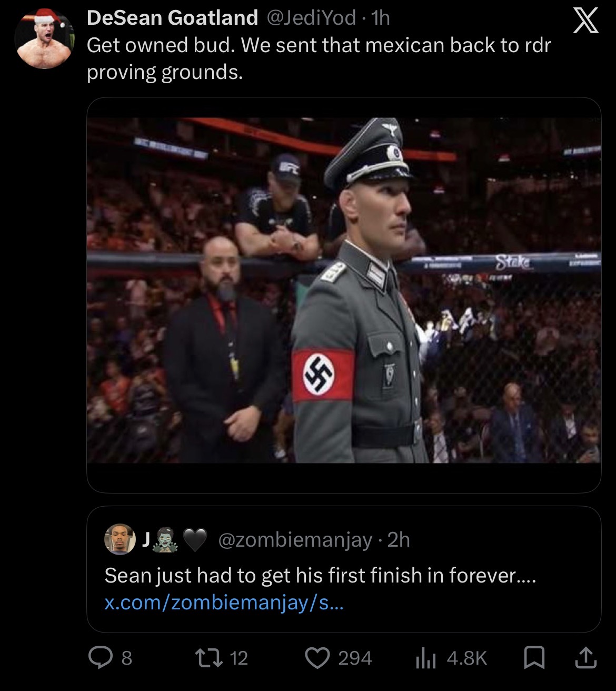Expand the attached image in the tweet
The image size is (616, 691).
(x=343, y=290)
